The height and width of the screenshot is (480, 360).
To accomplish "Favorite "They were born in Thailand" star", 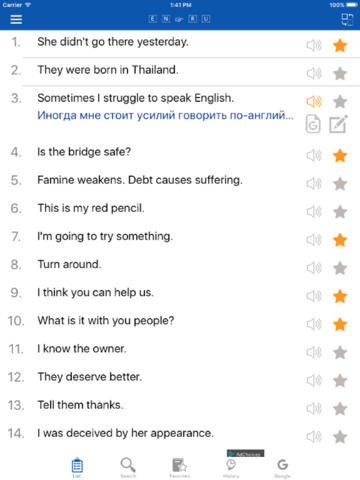I will 340,73.
